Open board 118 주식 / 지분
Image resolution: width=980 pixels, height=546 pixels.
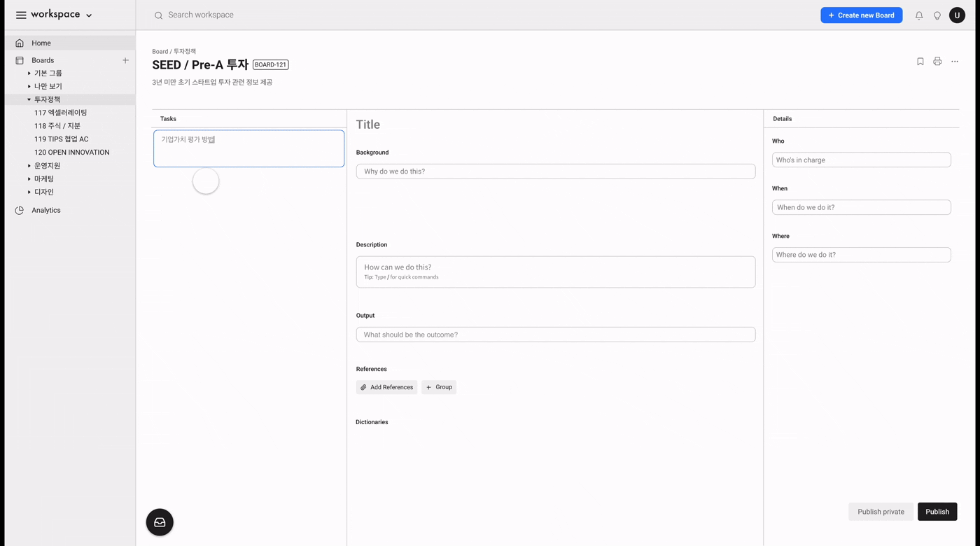(57, 126)
